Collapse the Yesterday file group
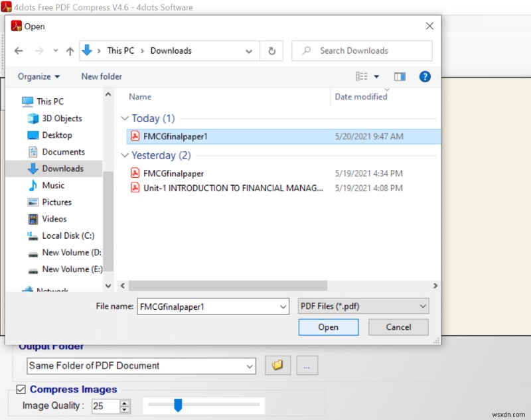The image size is (531, 420). click(126, 155)
